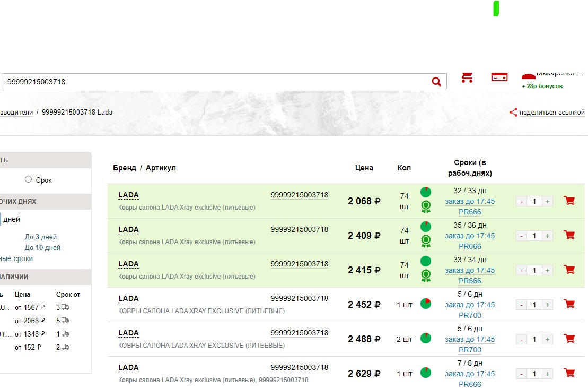This screenshot has height=388, width=588.
Task: Filter delivery to До 3 дней
Action: pos(40,237)
